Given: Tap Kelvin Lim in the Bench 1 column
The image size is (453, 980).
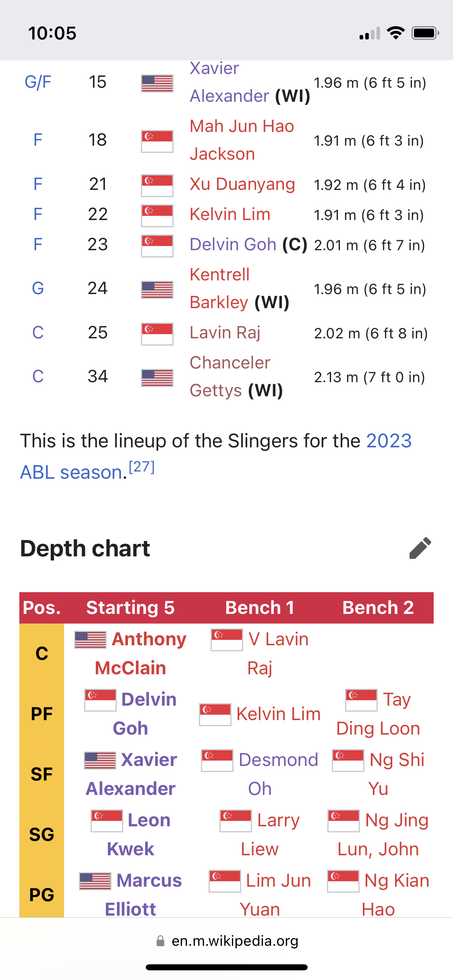Looking at the screenshot, I should [x=278, y=714].
